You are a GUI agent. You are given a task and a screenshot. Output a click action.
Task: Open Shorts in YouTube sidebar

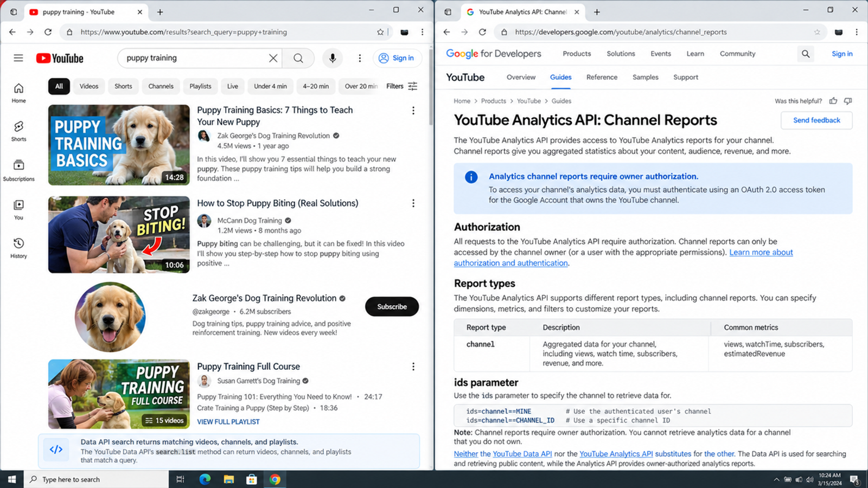pyautogui.click(x=18, y=131)
